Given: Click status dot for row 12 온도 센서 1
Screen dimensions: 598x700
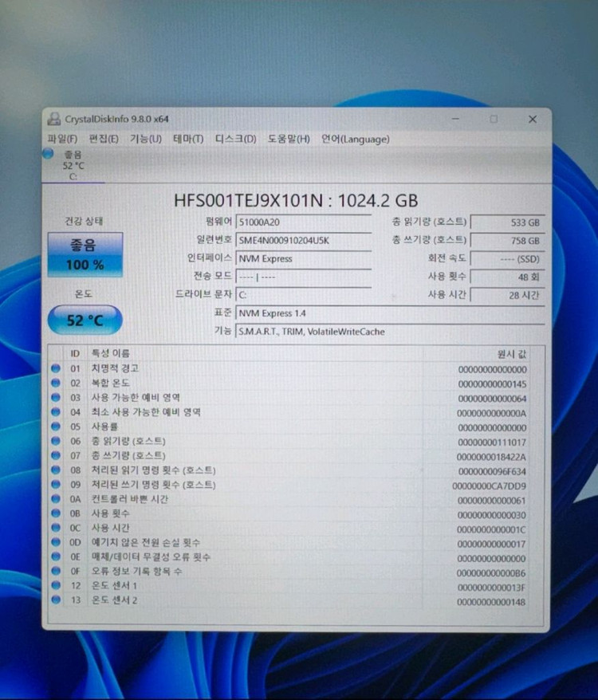Looking at the screenshot, I should tap(55, 585).
